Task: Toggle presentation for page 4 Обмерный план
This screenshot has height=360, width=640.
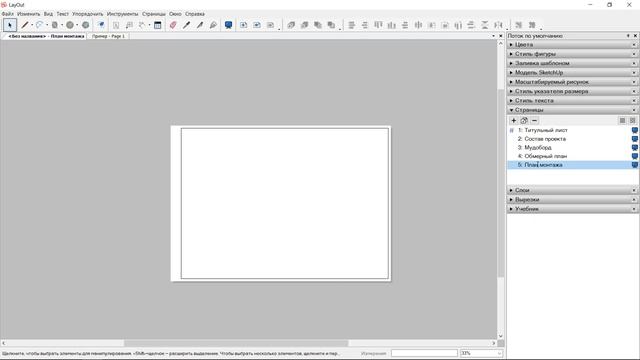Action: click(635, 156)
